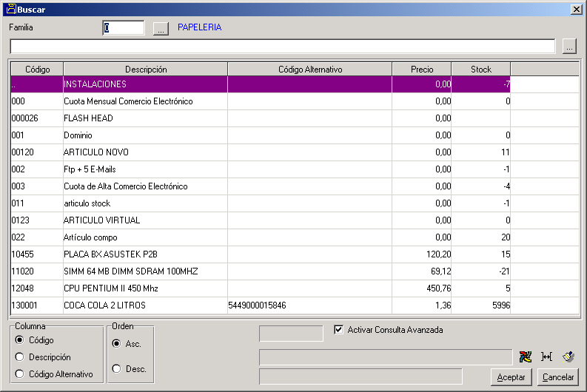The height and width of the screenshot is (392, 587).
Task: Click the price cell 69,12
Action: pyautogui.click(x=421, y=271)
